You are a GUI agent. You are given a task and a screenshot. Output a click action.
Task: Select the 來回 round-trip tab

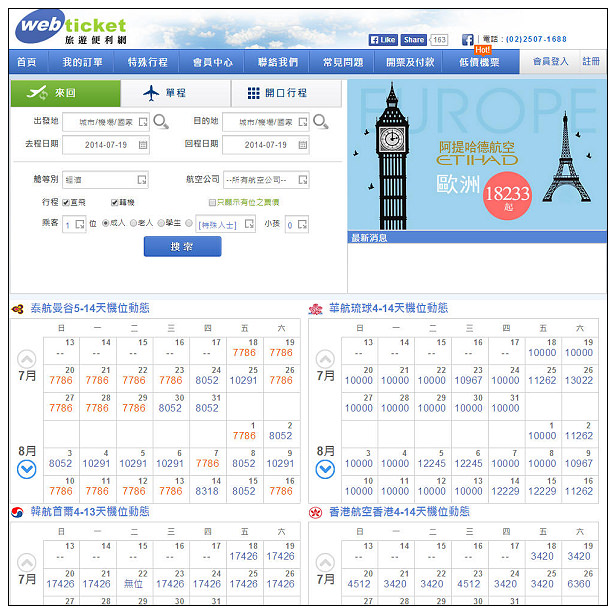66,93
